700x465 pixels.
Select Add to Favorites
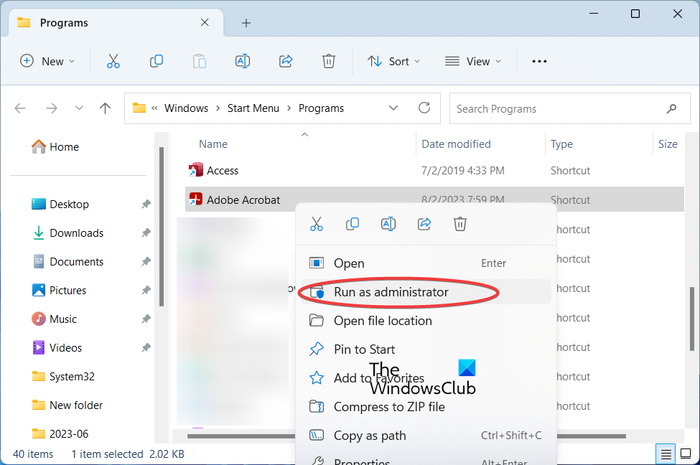(x=425, y=378)
